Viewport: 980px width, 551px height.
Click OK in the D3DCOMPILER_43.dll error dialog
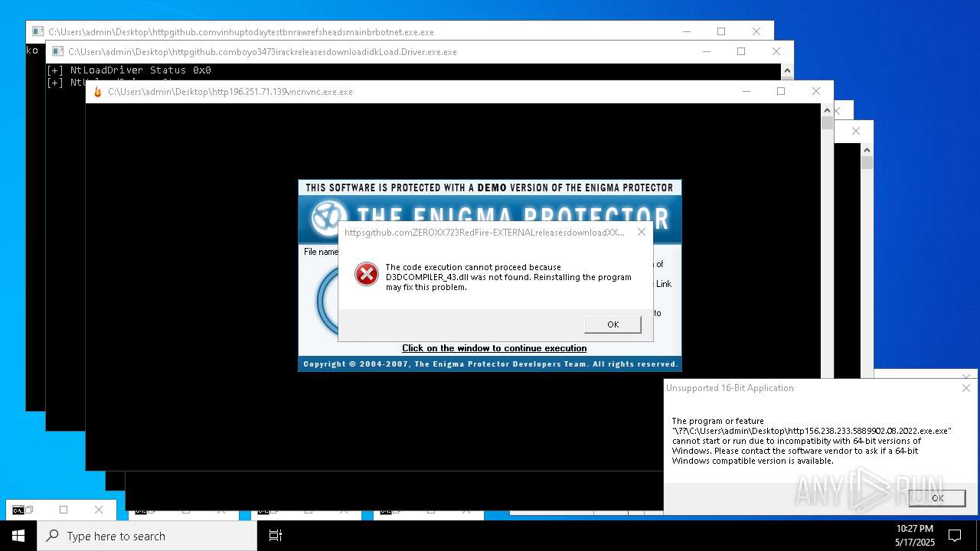pyautogui.click(x=612, y=324)
